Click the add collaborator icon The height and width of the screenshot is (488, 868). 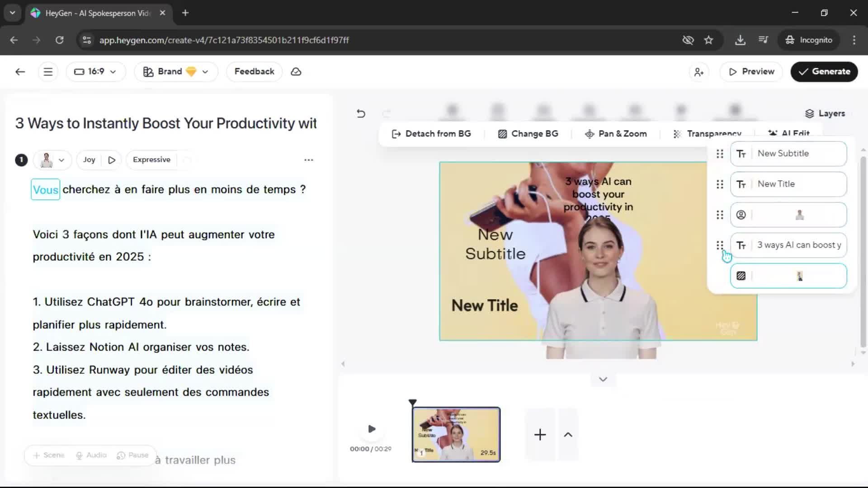(x=699, y=72)
